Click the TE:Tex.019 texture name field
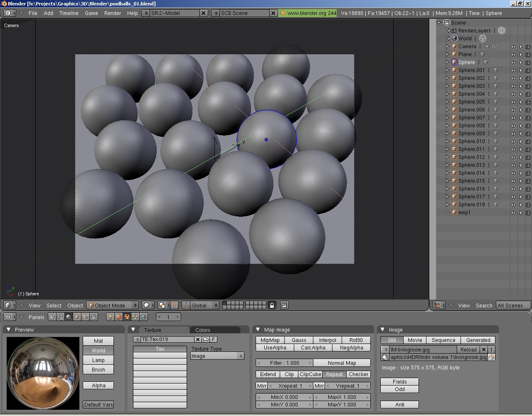532x416 pixels. 167,339
